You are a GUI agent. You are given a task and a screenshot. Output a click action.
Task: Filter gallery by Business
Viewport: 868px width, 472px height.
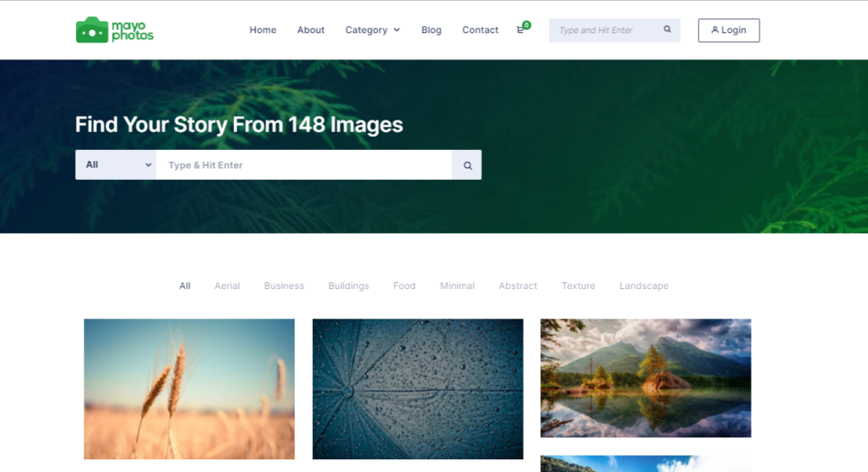tap(284, 286)
